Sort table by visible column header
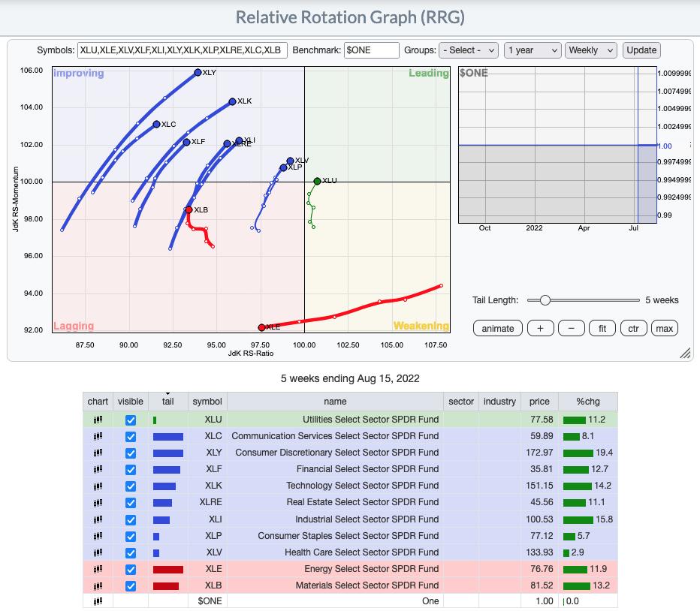The width and height of the screenshot is (700, 611). 131,402
